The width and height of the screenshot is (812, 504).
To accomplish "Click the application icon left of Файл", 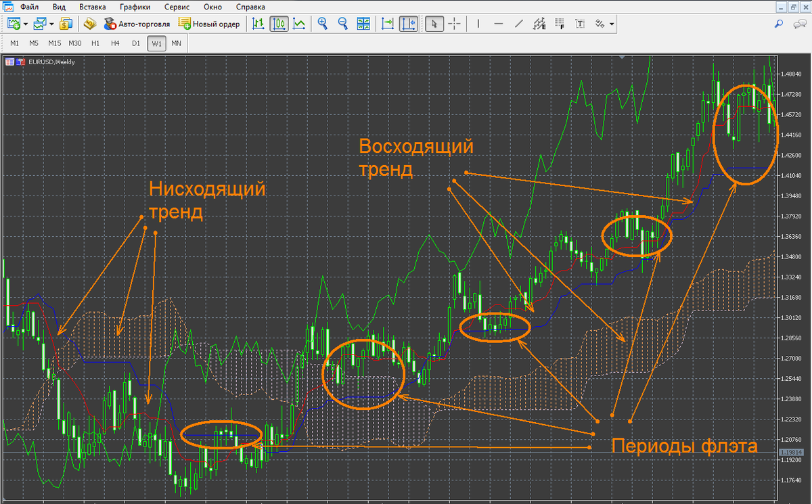I will pyautogui.click(x=7, y=6).
